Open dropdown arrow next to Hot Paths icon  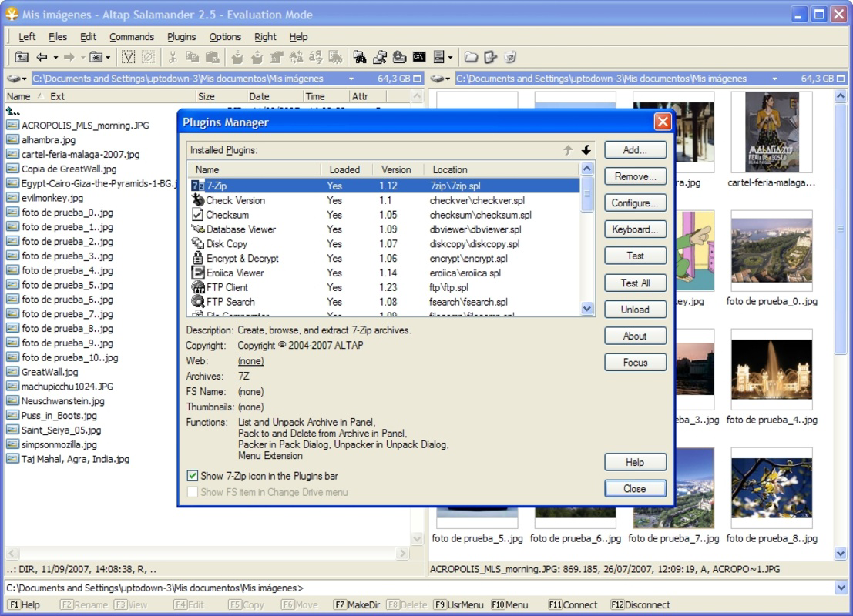tap(108, 57)
